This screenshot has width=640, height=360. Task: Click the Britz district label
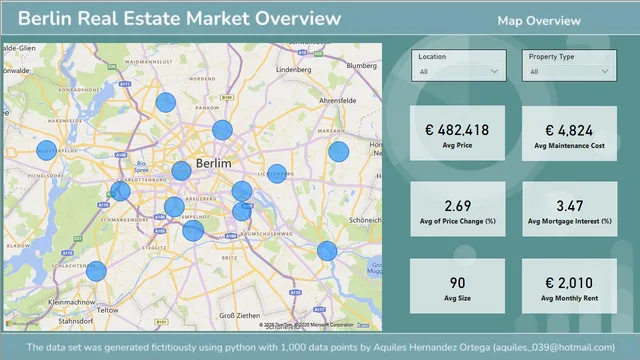pos(229,258)
